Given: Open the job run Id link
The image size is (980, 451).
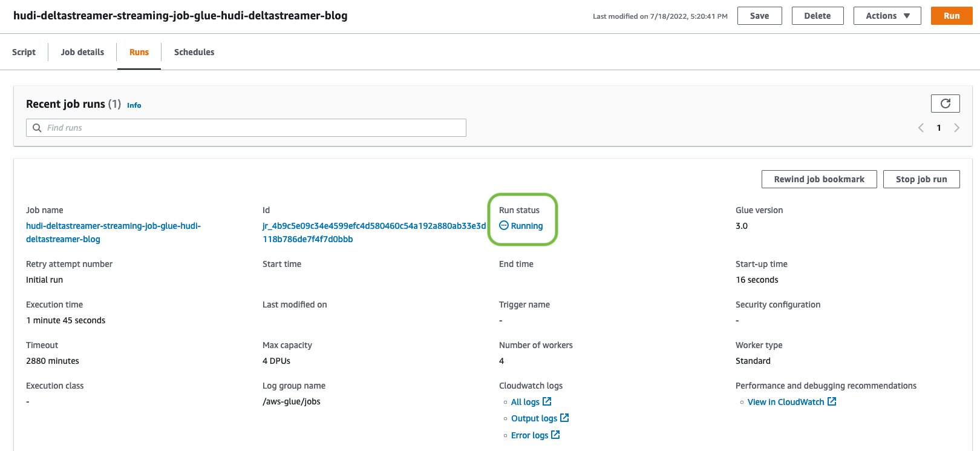Looking at the screenshot, I should (374, 232).
